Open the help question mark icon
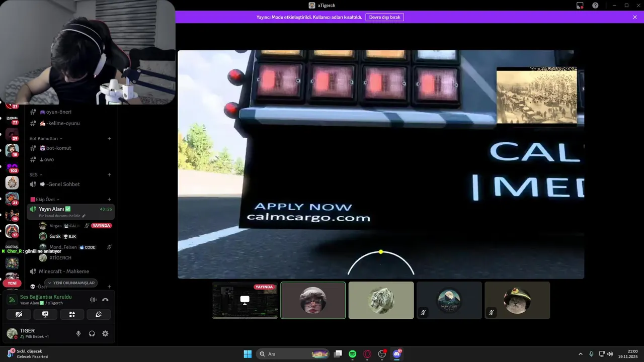 pyautogui.click(x=595, y=6)
